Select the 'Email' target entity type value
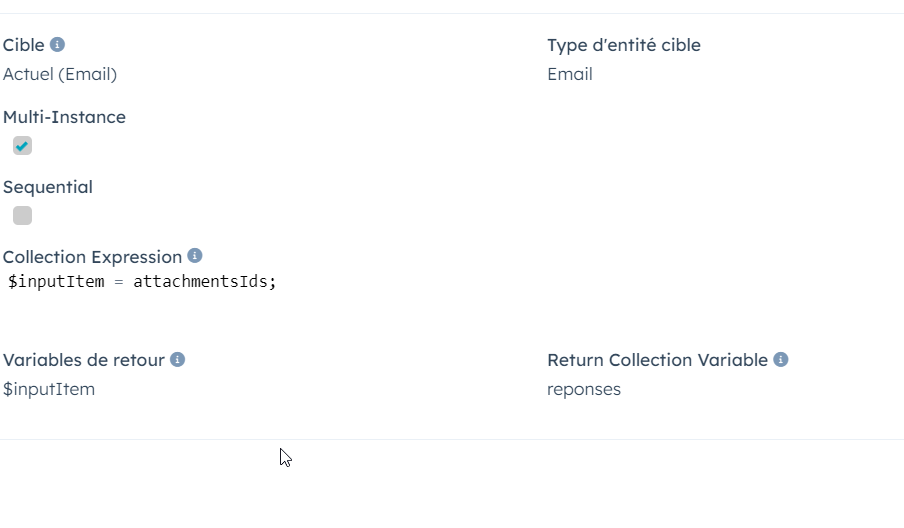Screen dimensions: 904x528 [570, 74]
